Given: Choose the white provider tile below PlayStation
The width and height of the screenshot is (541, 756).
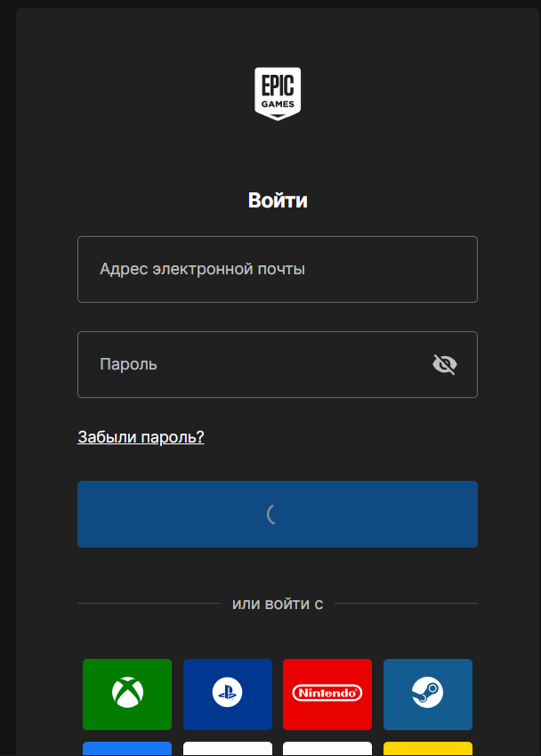Looking at the screenshot, I should coord(227,751).
